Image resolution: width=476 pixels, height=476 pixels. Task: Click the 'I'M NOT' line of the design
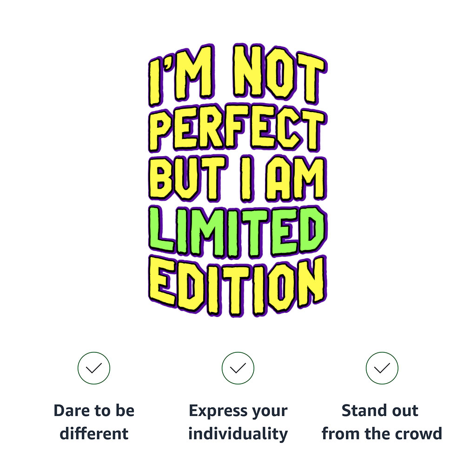tap(238, 75)
